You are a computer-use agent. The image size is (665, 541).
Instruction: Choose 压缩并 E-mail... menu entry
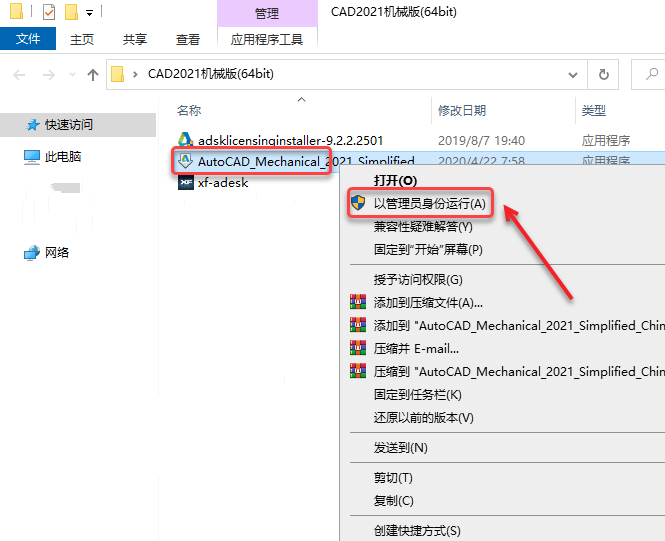pos(416,349)
